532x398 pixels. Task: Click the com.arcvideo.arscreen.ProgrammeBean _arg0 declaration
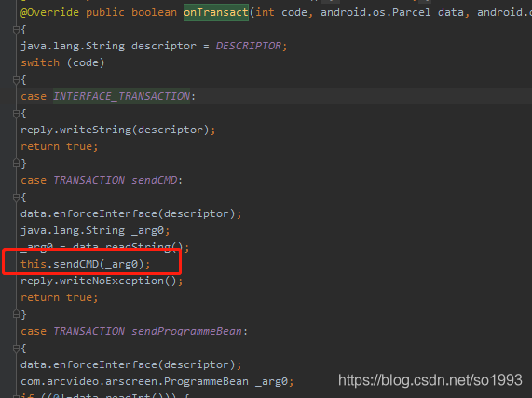coord(157,382)
